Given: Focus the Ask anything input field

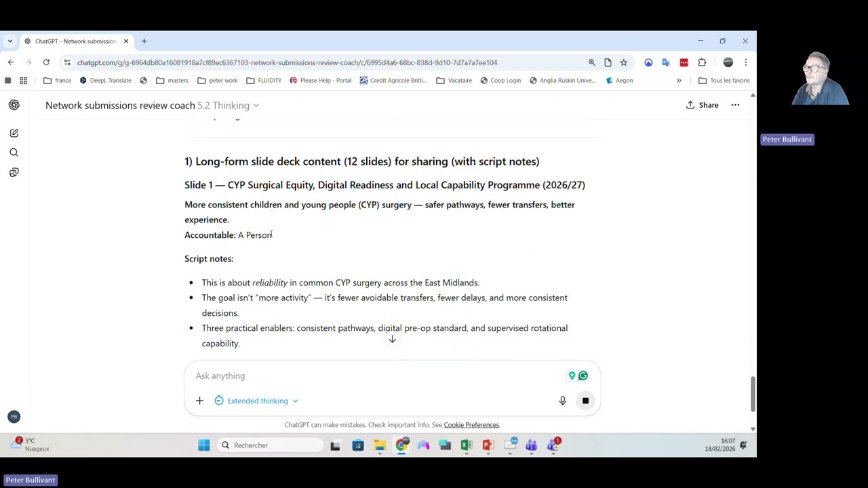Looking at the screenshot, I should point(380,375).
